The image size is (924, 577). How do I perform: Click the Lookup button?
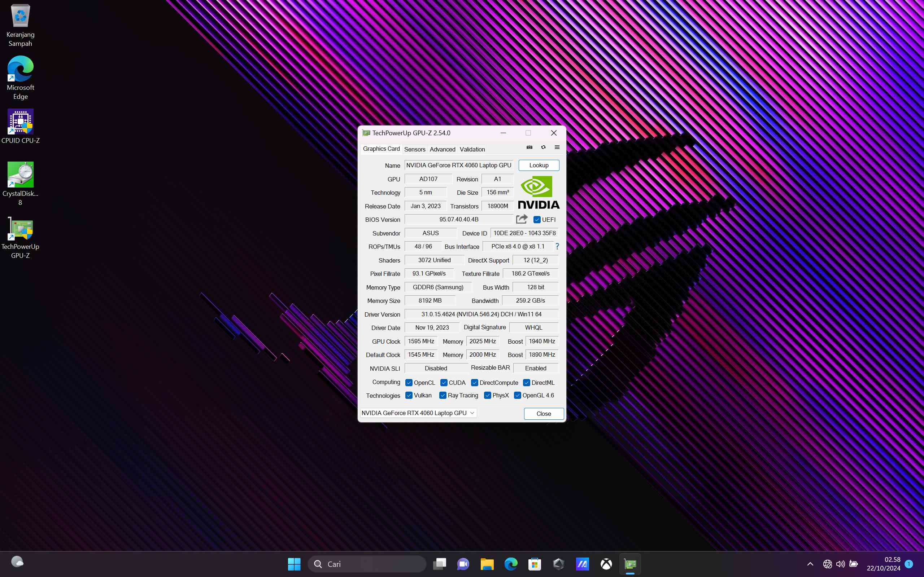[x=539, y=165]
